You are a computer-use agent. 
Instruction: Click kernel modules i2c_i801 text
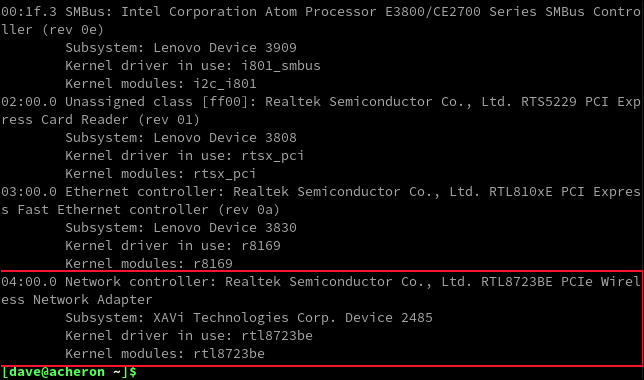[x=161, y=84]
